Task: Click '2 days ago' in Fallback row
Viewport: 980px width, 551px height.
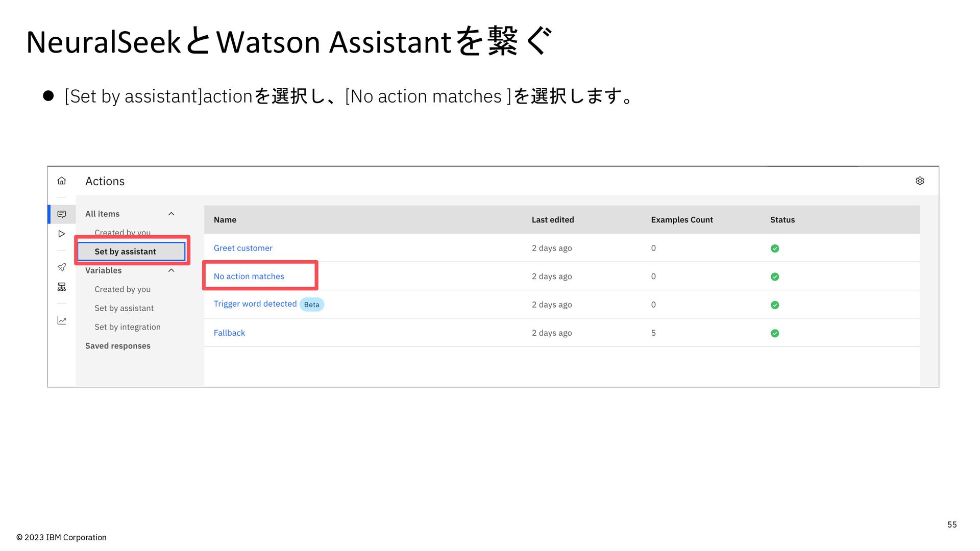Action: (552, 333)
